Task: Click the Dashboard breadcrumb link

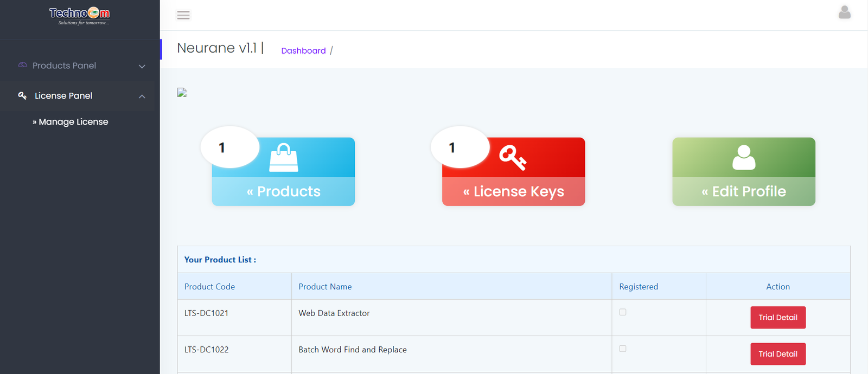Action: click(303, 50)
